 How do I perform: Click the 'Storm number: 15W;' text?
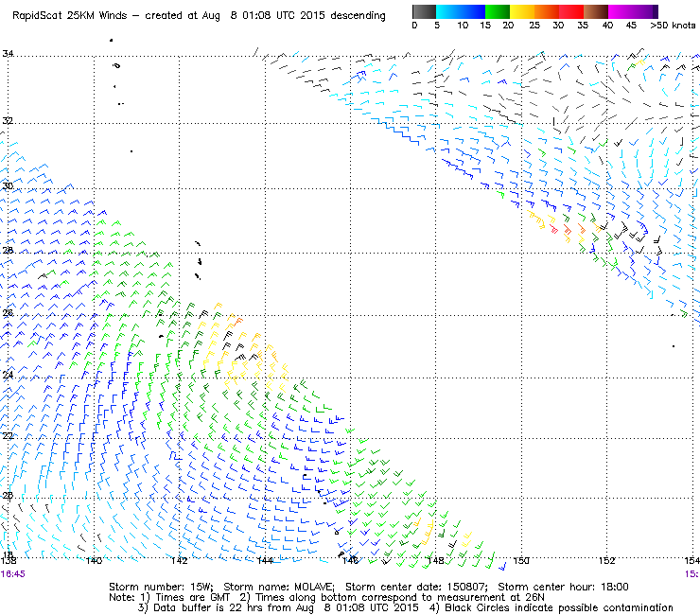161,587
